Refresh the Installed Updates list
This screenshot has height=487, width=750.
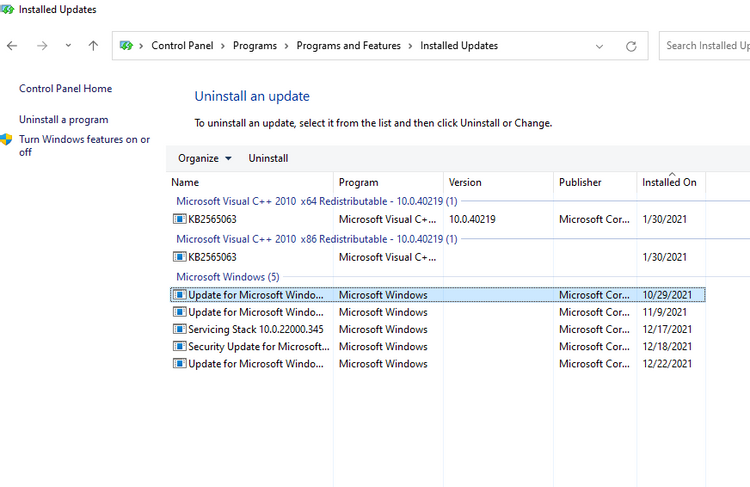pos(631,46)
